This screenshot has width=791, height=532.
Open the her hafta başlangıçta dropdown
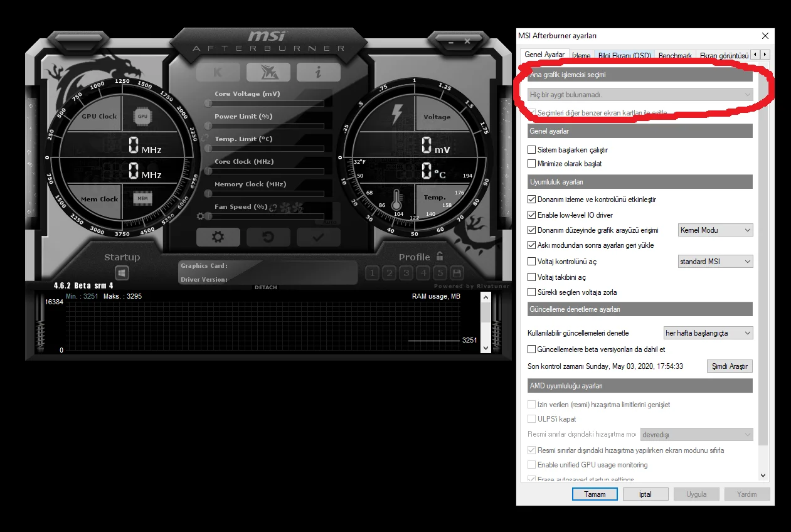pos(708,333)
